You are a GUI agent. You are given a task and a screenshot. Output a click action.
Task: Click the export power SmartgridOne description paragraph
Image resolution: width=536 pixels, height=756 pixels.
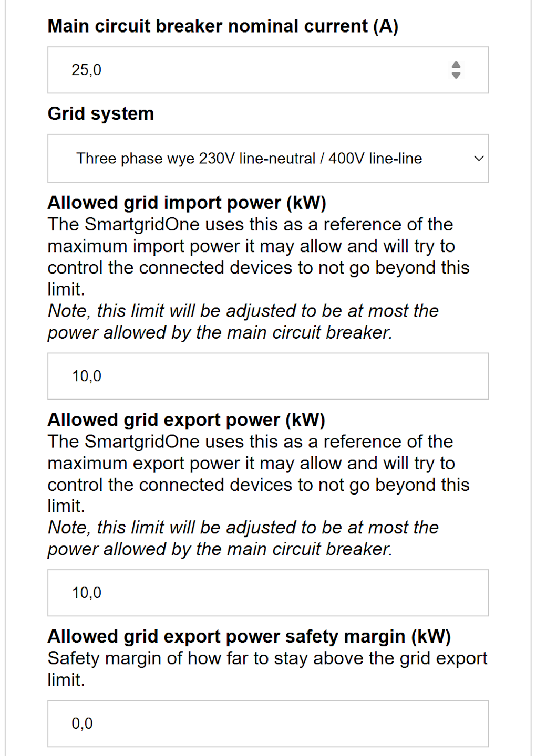pos(257,474)
